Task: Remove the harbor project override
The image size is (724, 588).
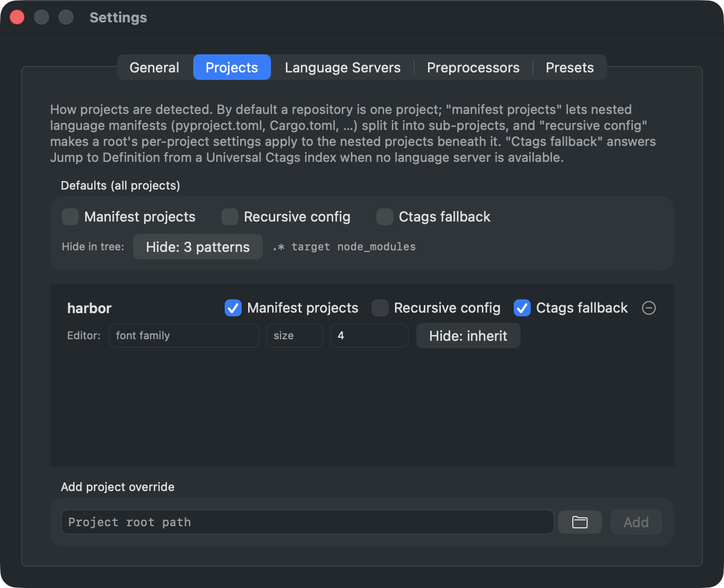Action: tap(649, 308)
